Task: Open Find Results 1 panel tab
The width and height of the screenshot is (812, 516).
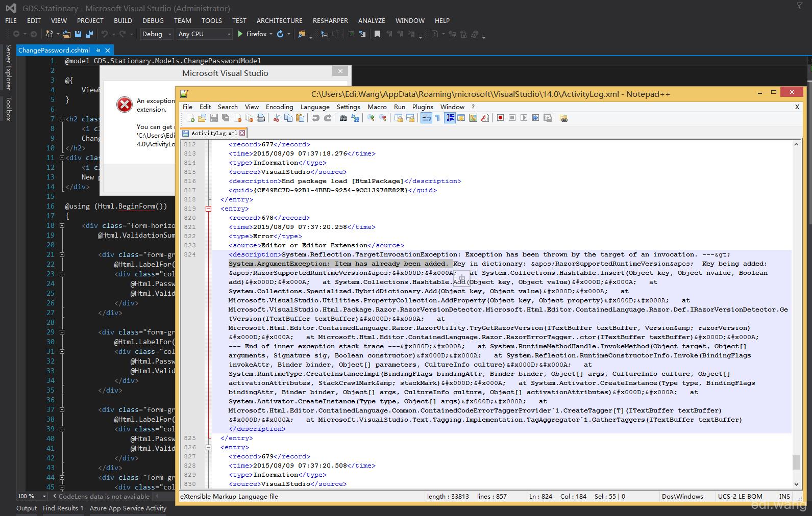Action: [63, 508]
